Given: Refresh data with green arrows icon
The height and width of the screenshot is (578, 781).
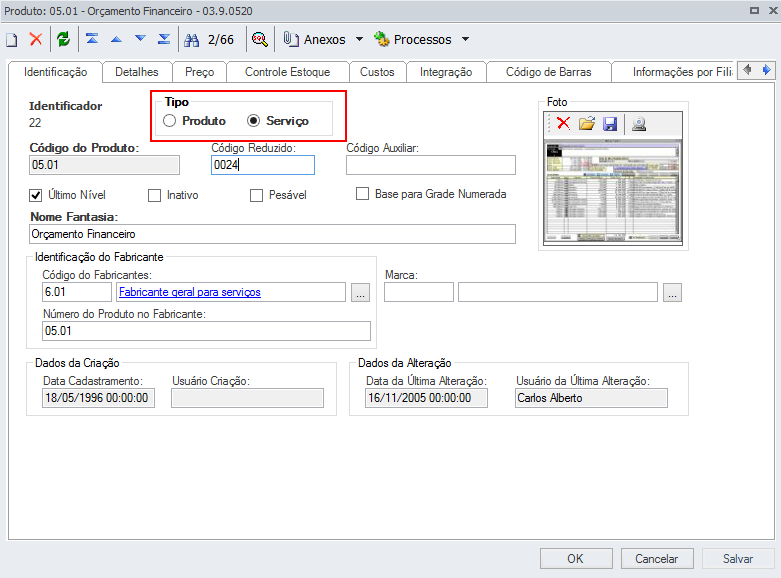Looking at the screenshot, I should point(63,39).
